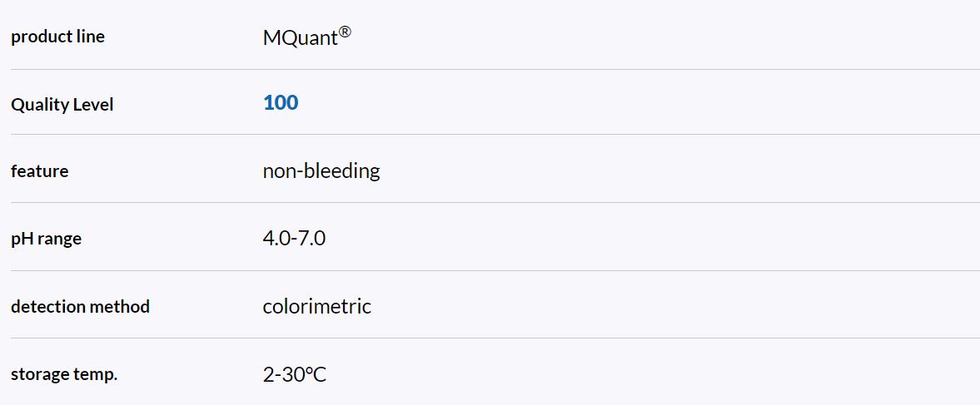Select the 'colorimetric' detection method value
The width and height of the screenshot is (980, 405).
(x=316, y=307)
